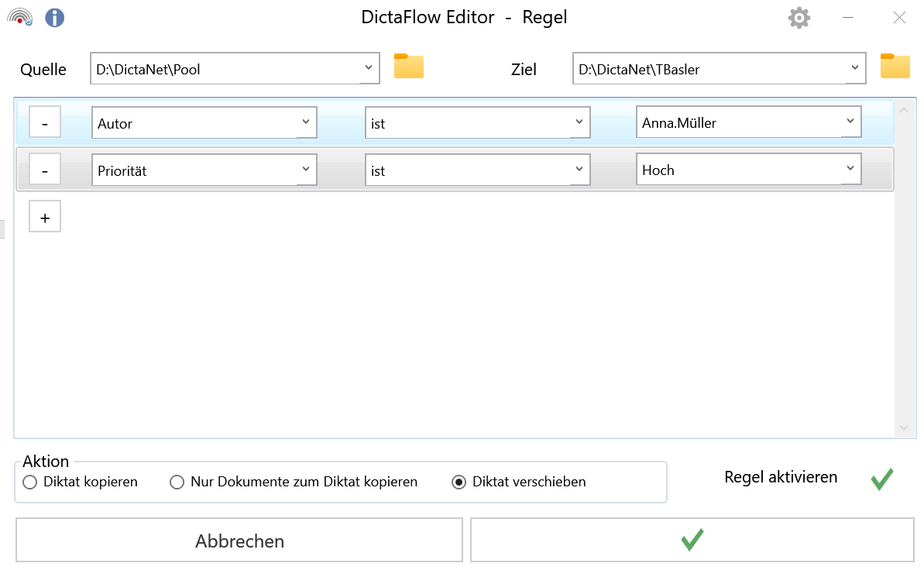This screenshot has height=570, width=924.
Task: Remove the Autor condition row
Action: tap(45, 123)
